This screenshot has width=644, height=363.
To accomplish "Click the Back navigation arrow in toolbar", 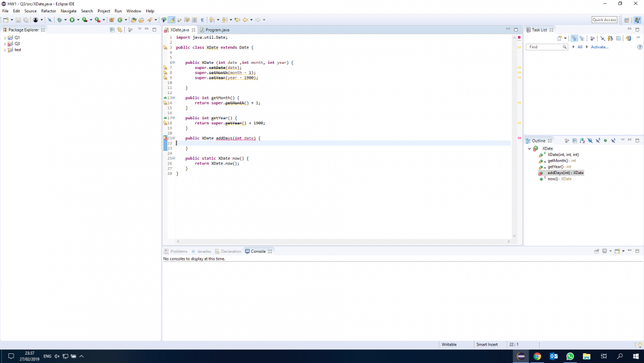I will 245,20.
